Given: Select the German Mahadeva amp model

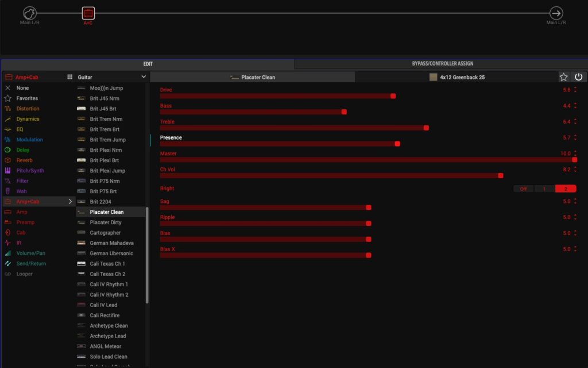Looking at the screenshot, I should click(111, 243).
